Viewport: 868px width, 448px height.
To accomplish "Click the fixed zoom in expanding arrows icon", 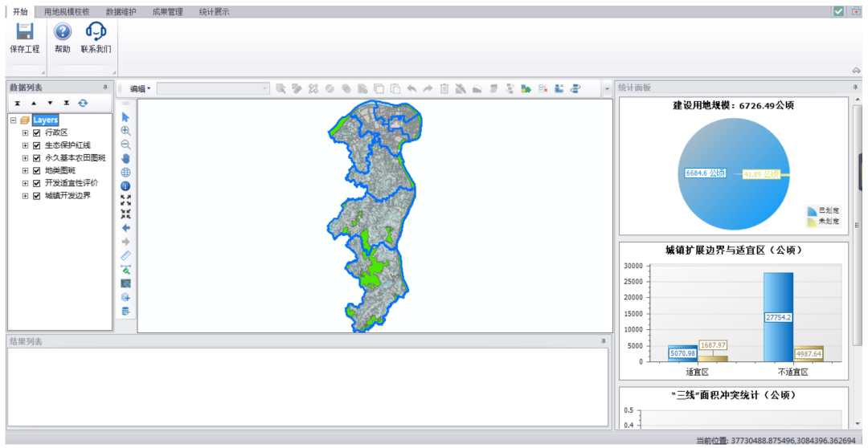I will pos(125,200).
